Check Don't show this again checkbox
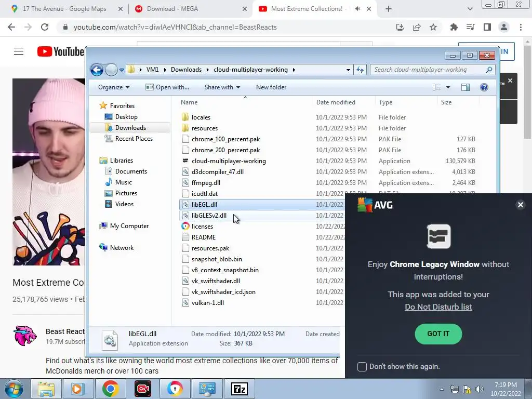Image resolution: width=532 pixels, height=399 pixels. (362, 367)
